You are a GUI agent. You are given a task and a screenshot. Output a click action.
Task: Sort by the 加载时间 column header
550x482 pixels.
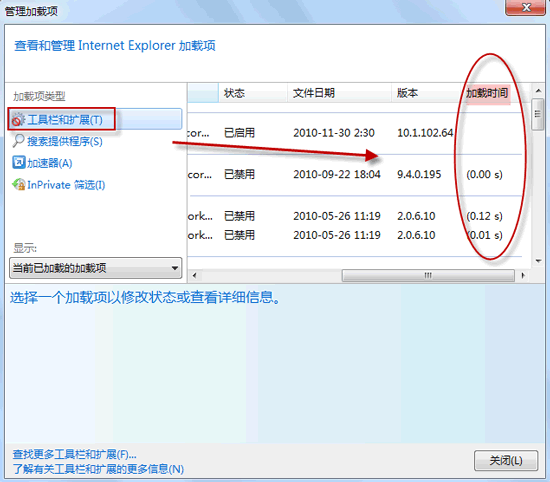[x=487, y=93]
